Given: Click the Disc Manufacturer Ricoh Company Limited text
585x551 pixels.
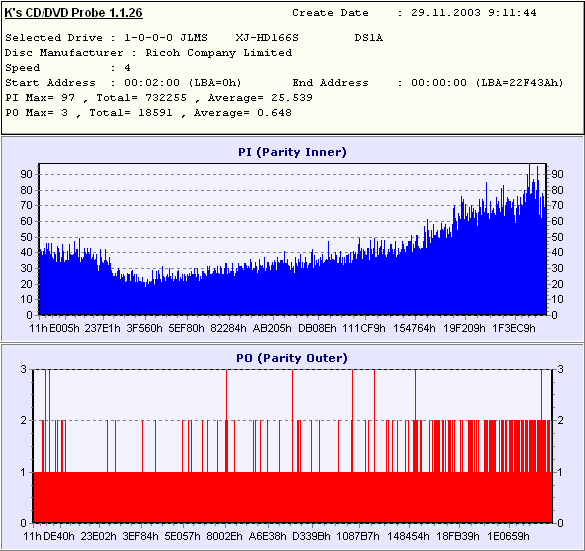Looking at the screenshot, I should [148, 53].
